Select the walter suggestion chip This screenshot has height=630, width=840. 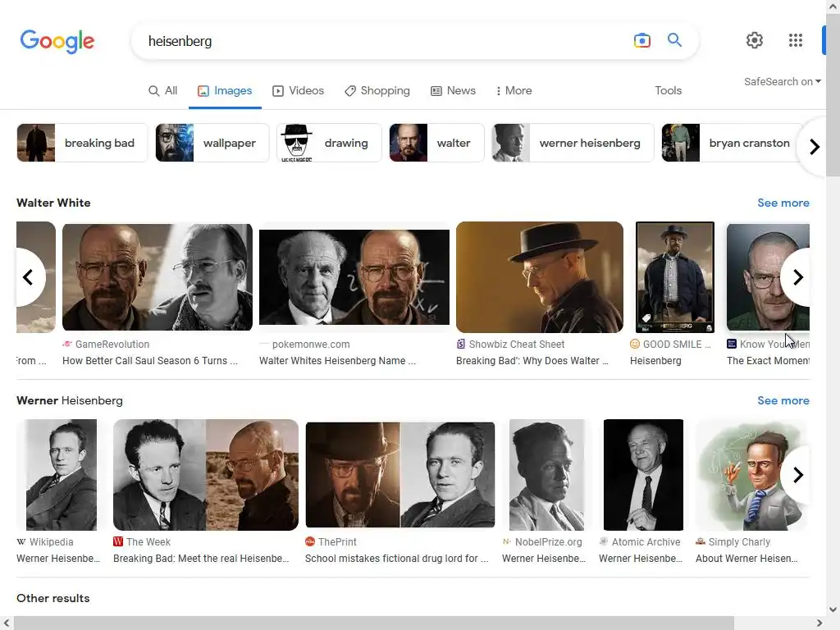click(x=436, y=143)
